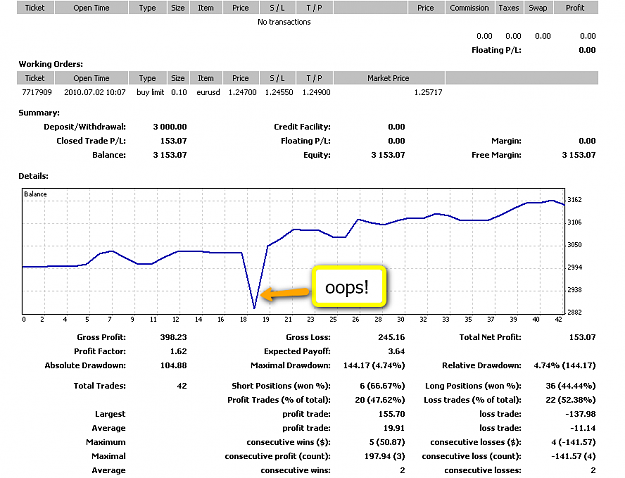Click market price value 1.25717
The width and height of the screenshot is (625, 478).
pyautogui.click(x=428, y=92)
